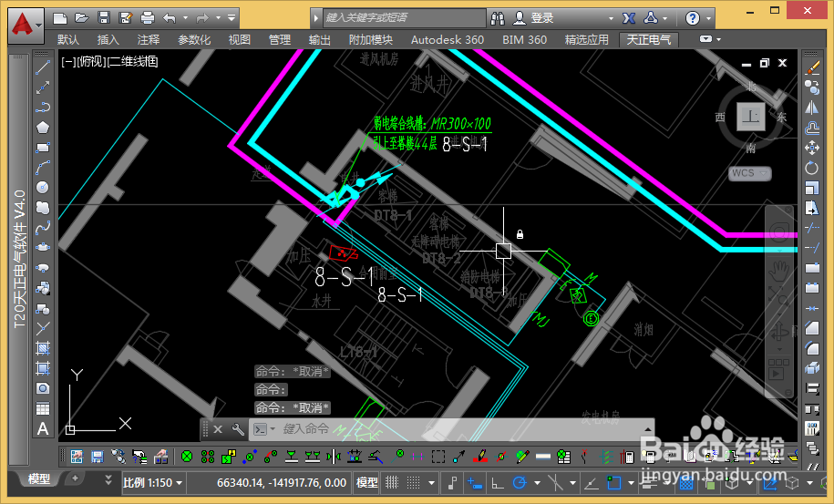Image resolution: width=834 pixels, height=504 pixels.
Task: Click the Plot printer icon
Action: point(148,18)
